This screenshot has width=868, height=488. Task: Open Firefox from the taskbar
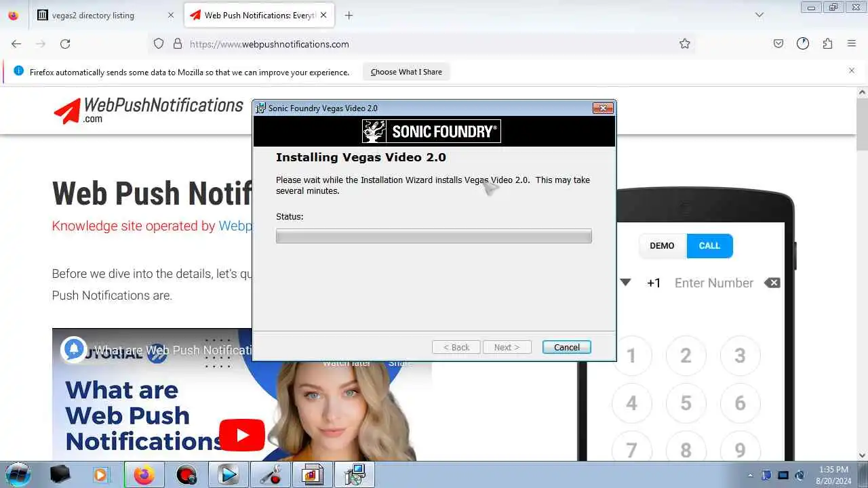tap(144, 474)
